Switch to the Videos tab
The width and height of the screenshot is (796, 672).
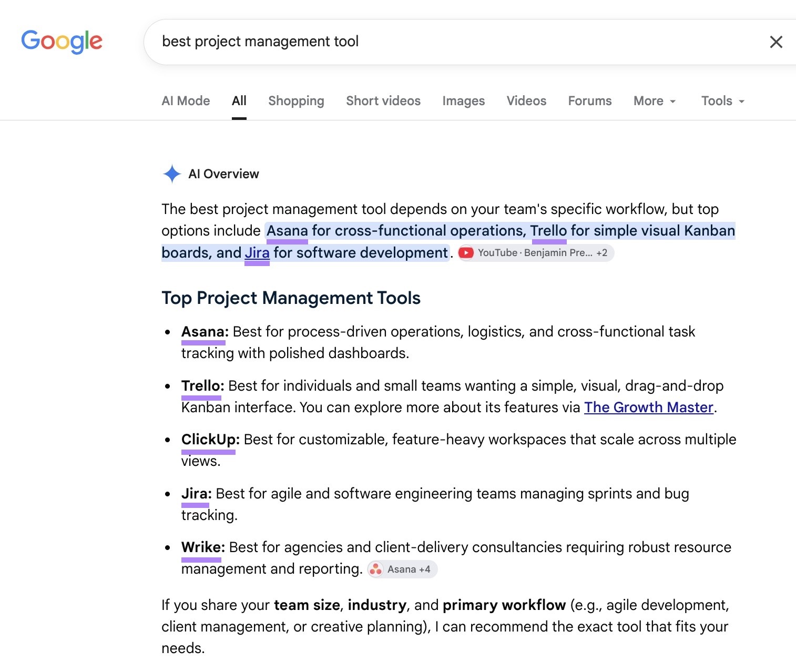point(526,101)
